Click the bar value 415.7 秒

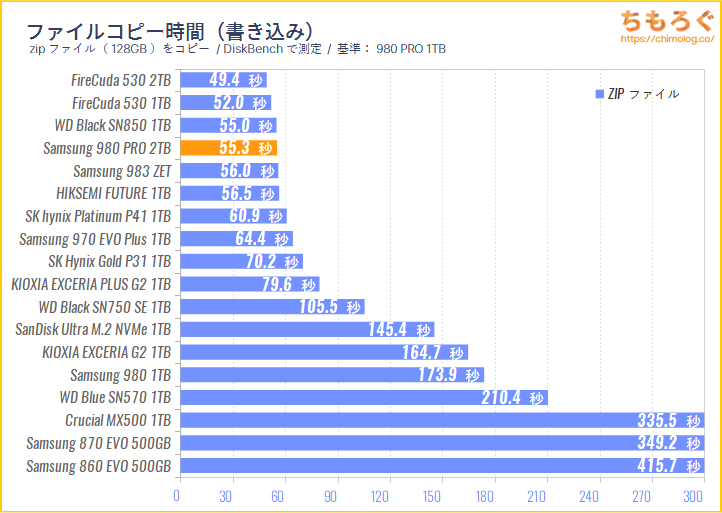click(670, 466)
